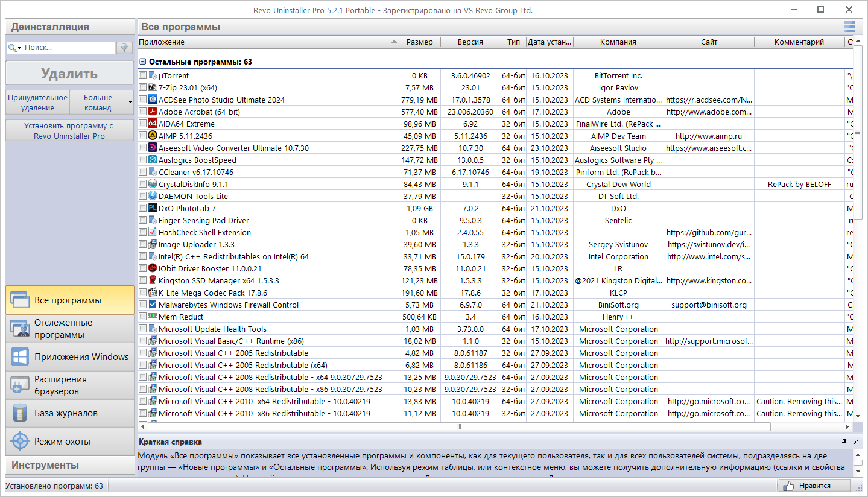Viewport: 868px width, 497px height.
Task: Tick the AIMP 5.11.2436 checkbox
Action: coord(143,136)
